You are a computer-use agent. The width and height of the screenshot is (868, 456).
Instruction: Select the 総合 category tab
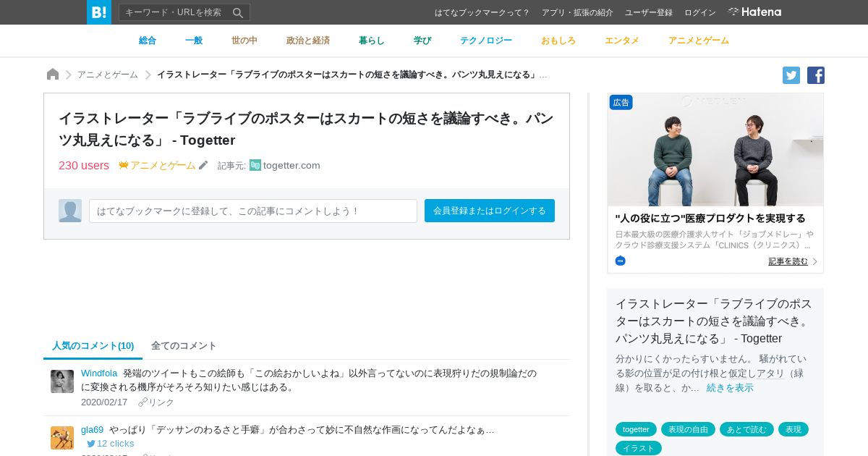[148, 41]
